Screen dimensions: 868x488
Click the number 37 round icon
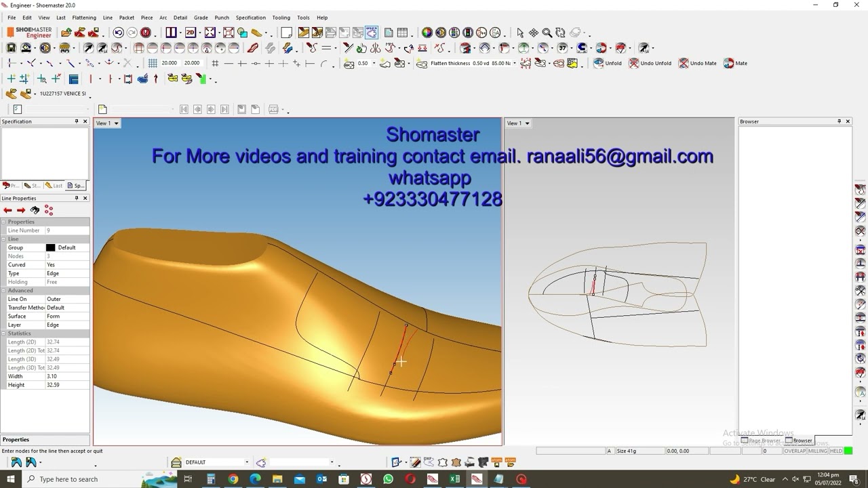tap(562, 47)
